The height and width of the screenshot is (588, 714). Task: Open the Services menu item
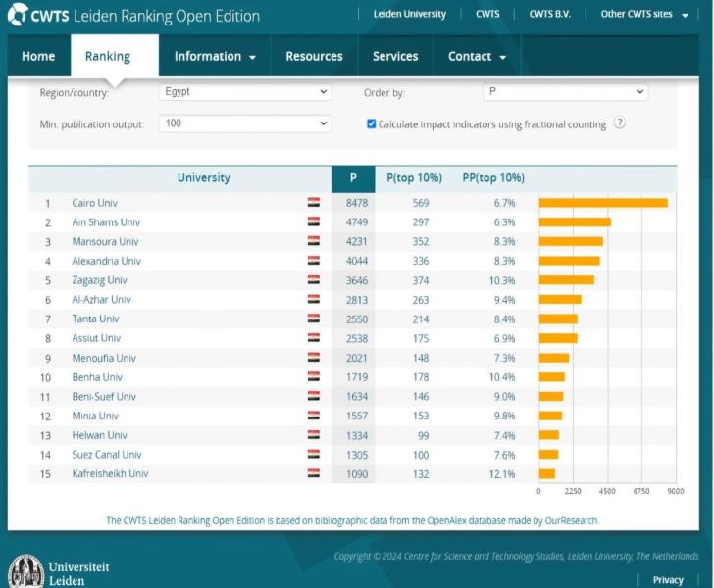tap(395, 56)
